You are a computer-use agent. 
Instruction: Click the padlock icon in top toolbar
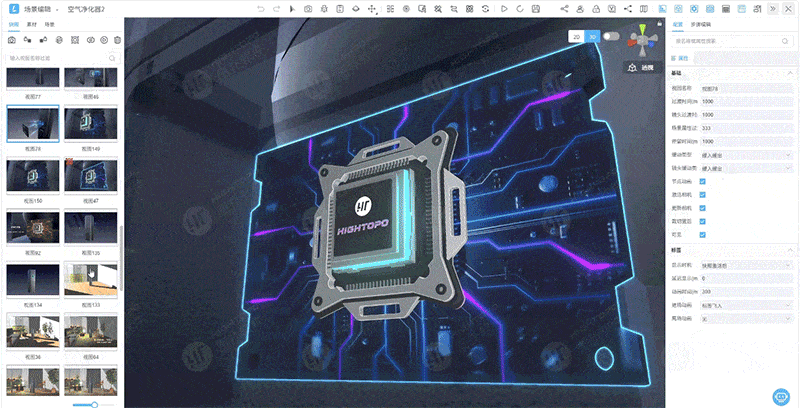click(596, 9)
